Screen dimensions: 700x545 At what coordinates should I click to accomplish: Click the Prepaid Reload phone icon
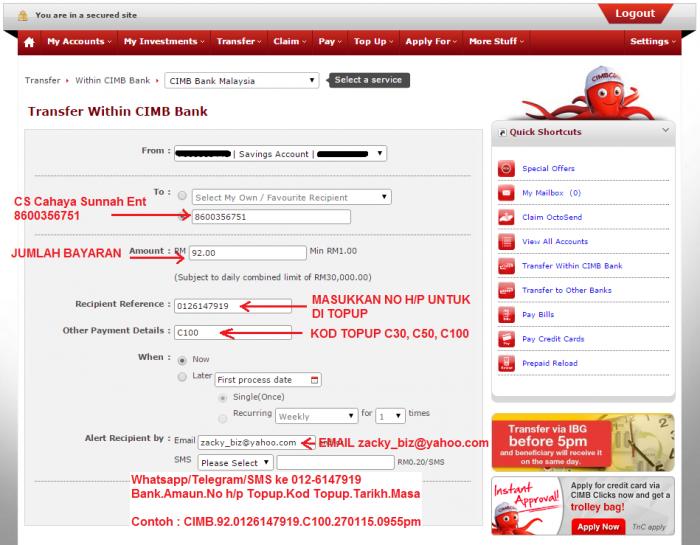506,363
